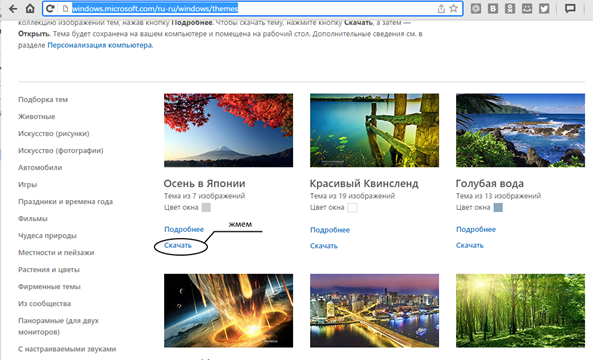Click 'Скачать' under Осень в Японии
This screenshot has width=593, height=360.
tap(178, 245)
